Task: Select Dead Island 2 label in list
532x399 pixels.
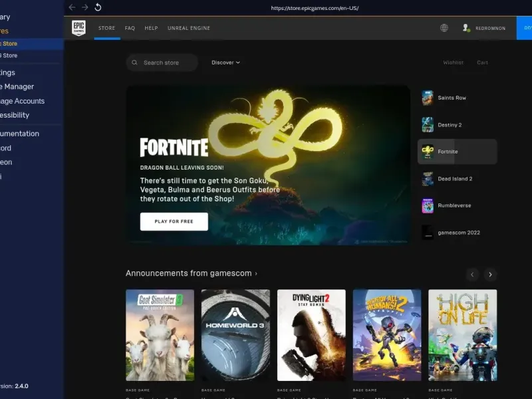Action: tap(455, 179)
